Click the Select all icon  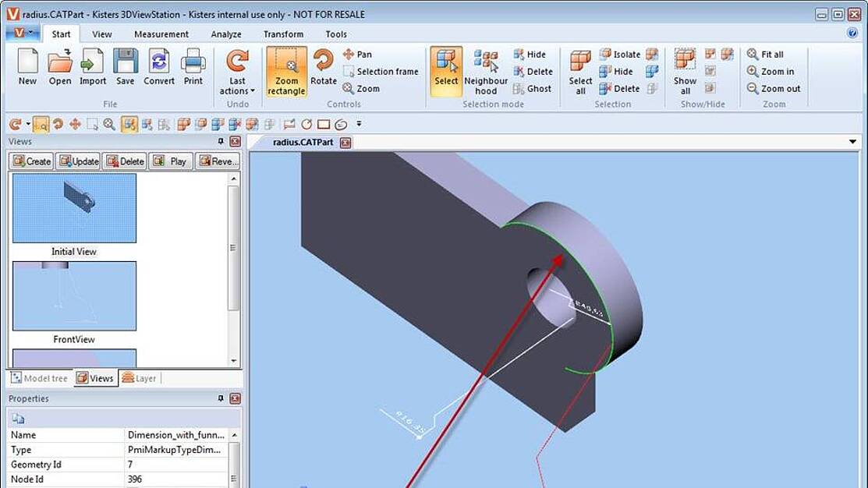pos(580,72)
